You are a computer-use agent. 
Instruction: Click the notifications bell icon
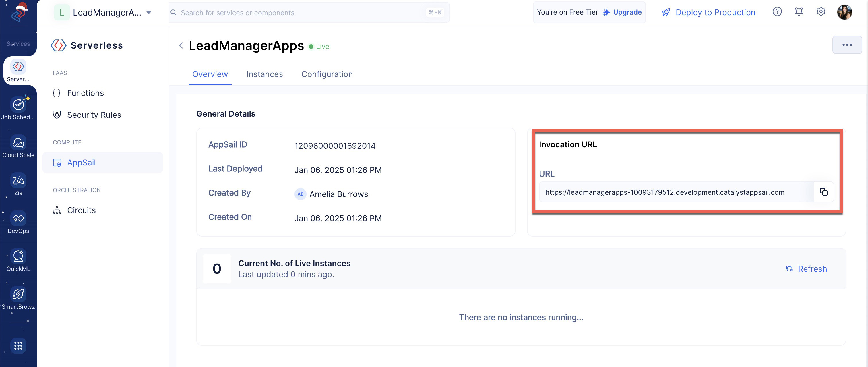799,12
